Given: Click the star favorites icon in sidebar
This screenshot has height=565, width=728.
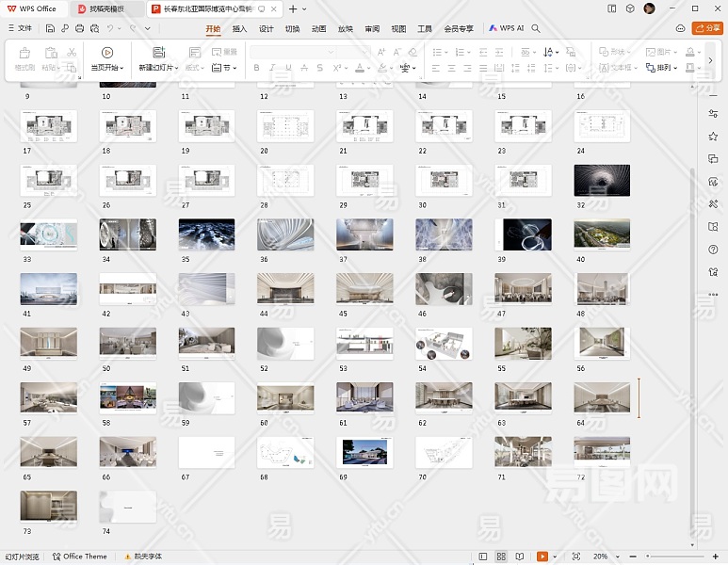Looking at the screenshot, I should coord(713,137).
